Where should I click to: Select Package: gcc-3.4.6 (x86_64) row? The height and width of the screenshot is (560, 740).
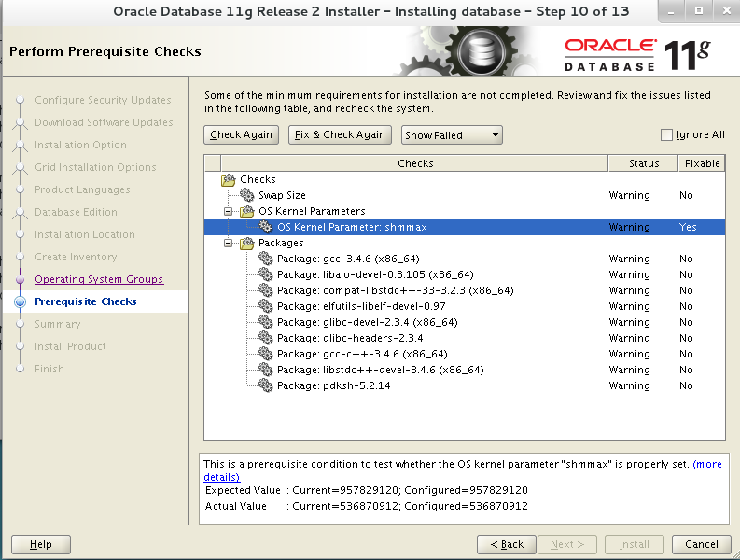coord(465,259)
